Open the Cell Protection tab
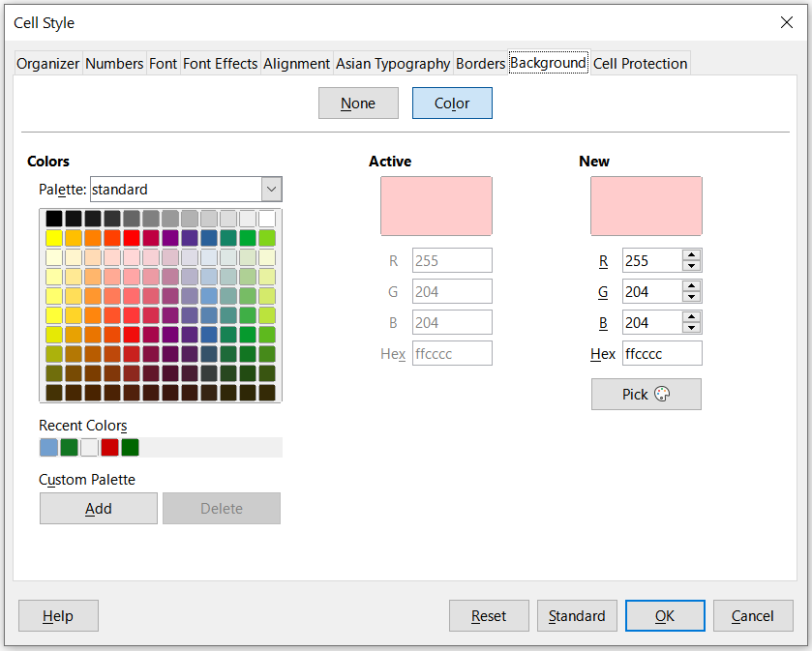Screen dimensions: 812x651 640,64
